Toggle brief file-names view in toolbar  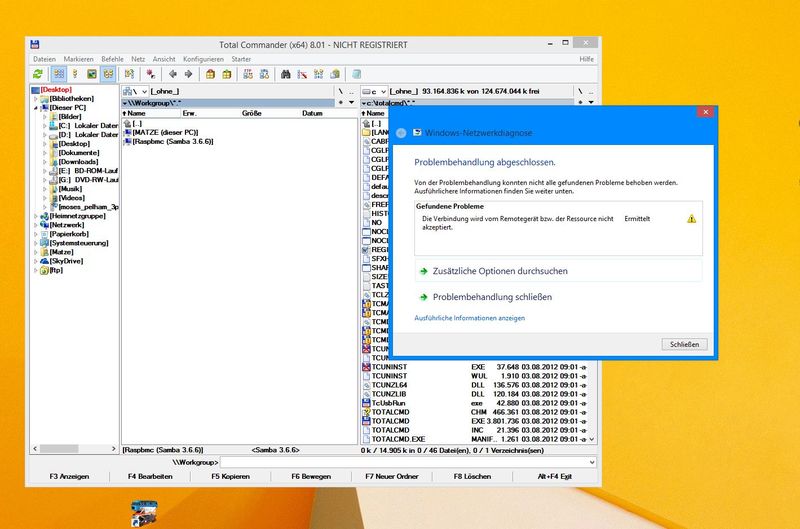[x=59, y=74]
